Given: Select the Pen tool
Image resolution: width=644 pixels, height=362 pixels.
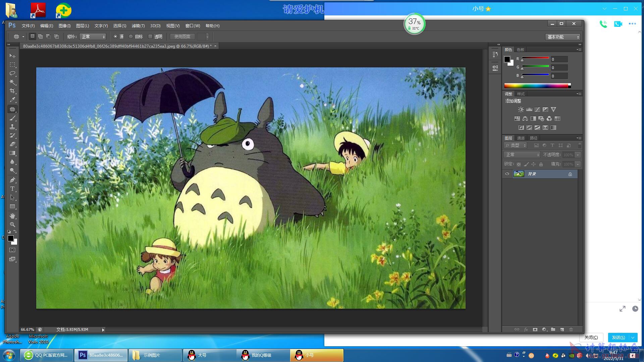Looking at the screenshot, I should (x=12, y=180).
